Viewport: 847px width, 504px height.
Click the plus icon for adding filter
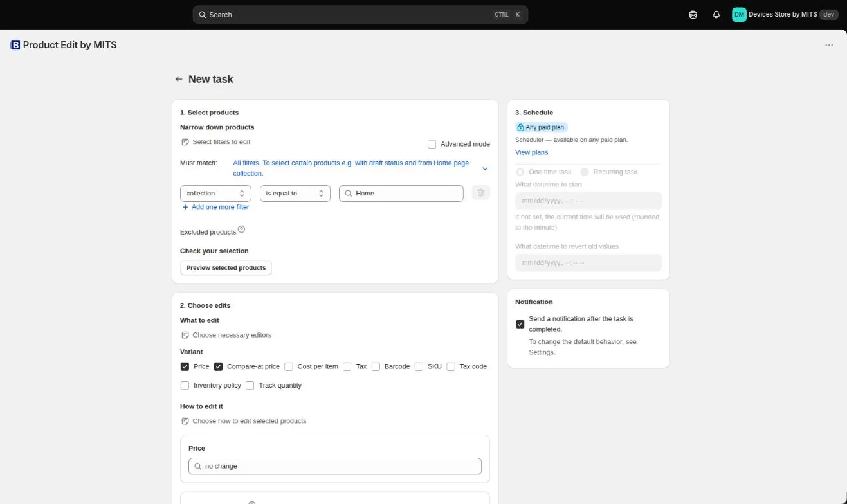point(185,207)
